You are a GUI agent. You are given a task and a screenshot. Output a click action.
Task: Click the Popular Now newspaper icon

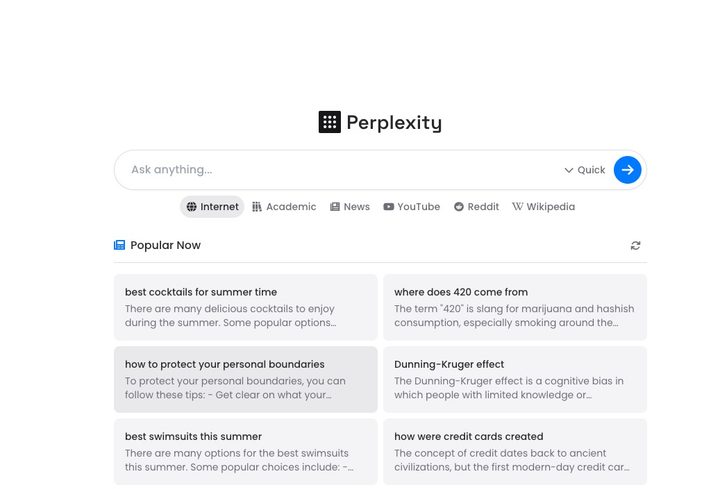120,245
